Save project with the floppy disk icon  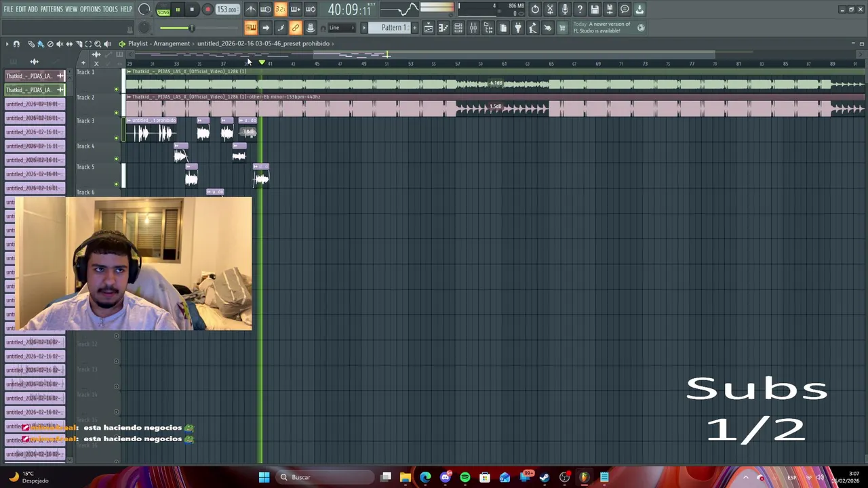tap(595, 9)
